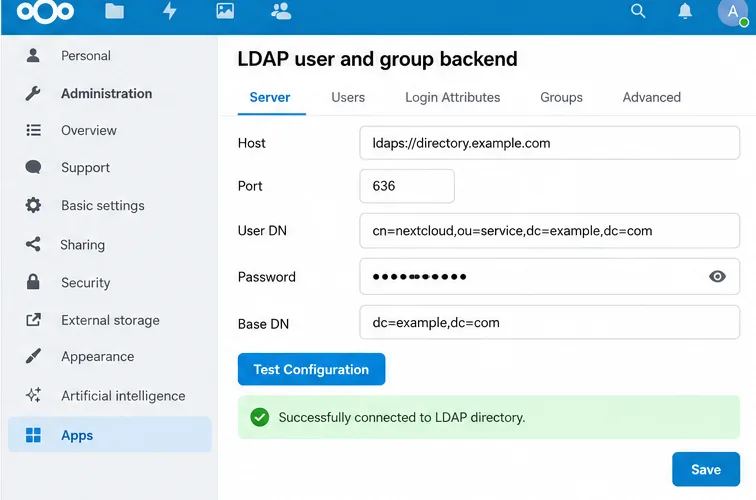
Task: Click the Sharing share icon
Action: pyautogui.click(x=33, y=244)
